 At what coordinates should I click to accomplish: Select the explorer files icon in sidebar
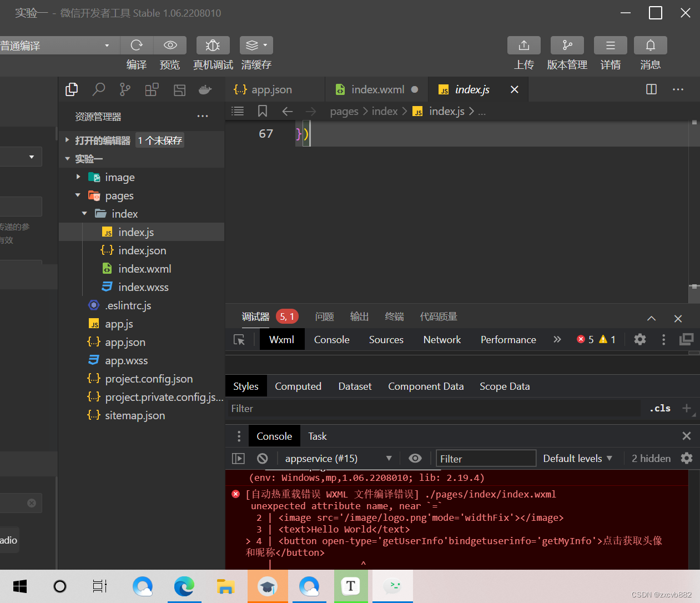pos(72,89)
